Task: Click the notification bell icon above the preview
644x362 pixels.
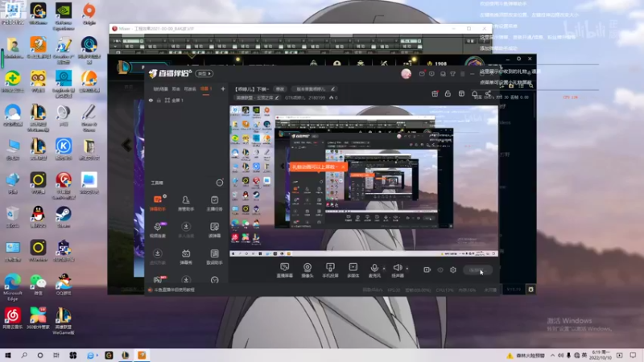Action: (475, 93)
